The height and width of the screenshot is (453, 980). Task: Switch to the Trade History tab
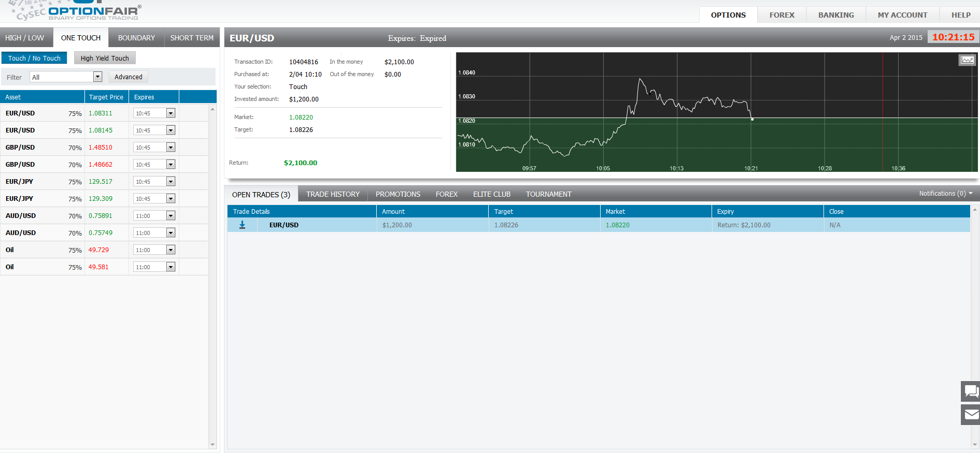(x=333, y=195)
